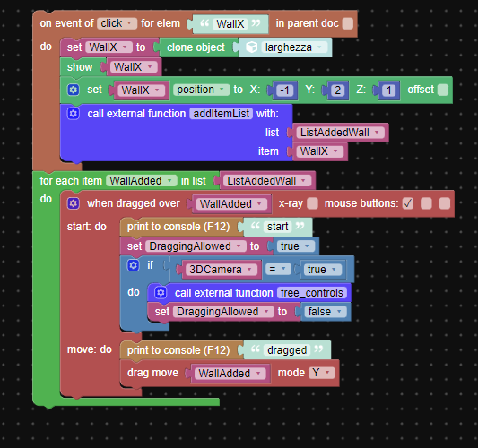
Task: Open the drag move mode Y dropdown
Action: coord(322,373)
